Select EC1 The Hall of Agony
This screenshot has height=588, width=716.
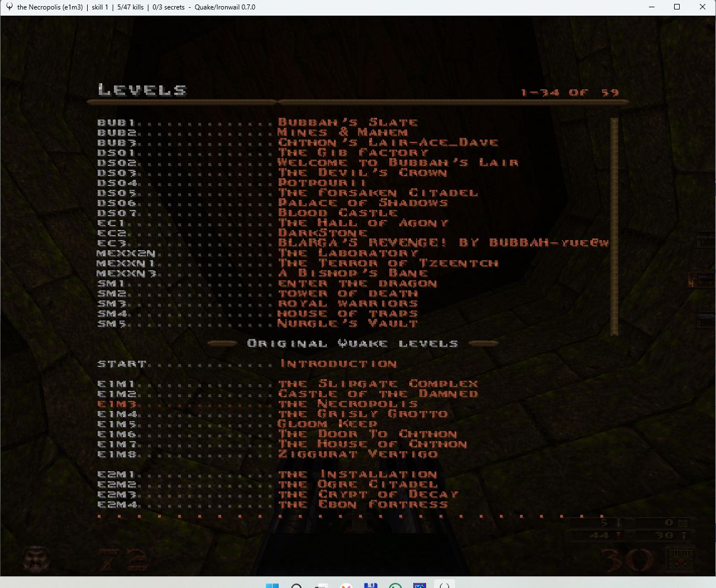[273, 223]
